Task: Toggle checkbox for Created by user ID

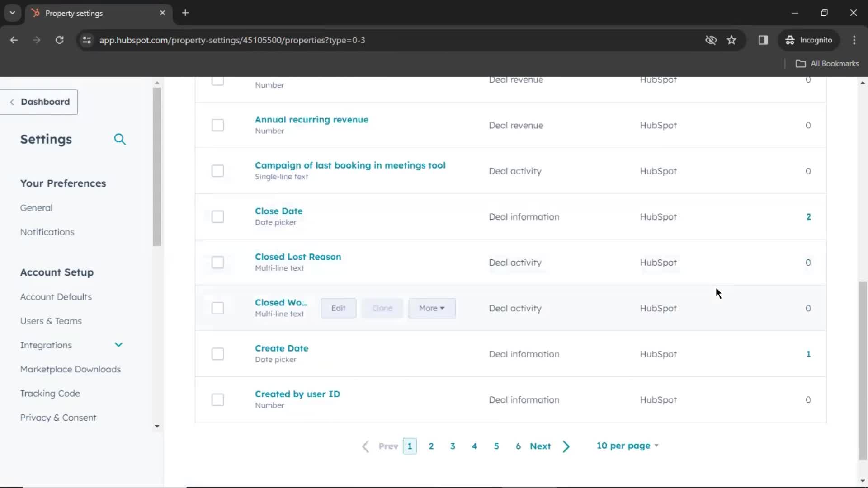Action: coord(217,399)
